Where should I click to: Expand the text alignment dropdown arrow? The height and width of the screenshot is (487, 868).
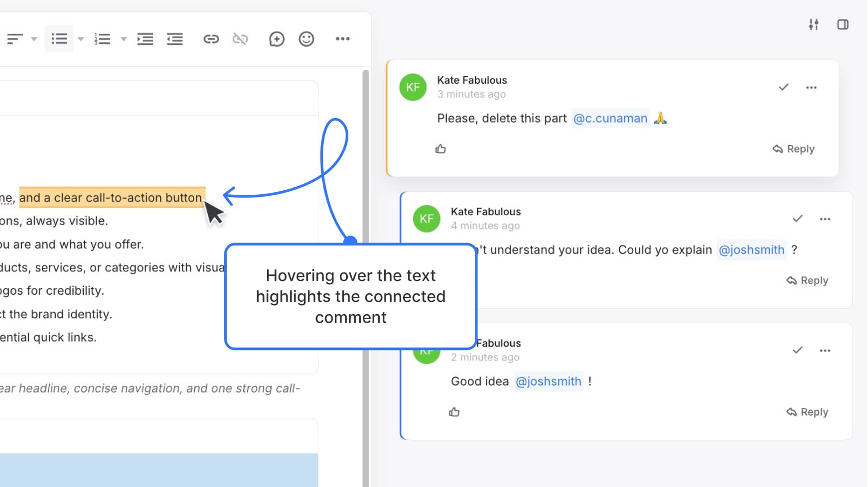pos(34,39)
